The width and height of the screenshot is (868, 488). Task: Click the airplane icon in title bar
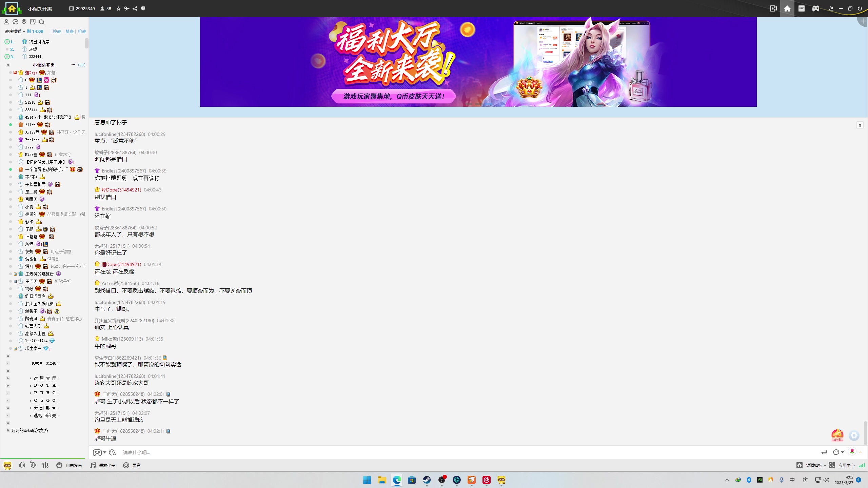coord(126,8)
